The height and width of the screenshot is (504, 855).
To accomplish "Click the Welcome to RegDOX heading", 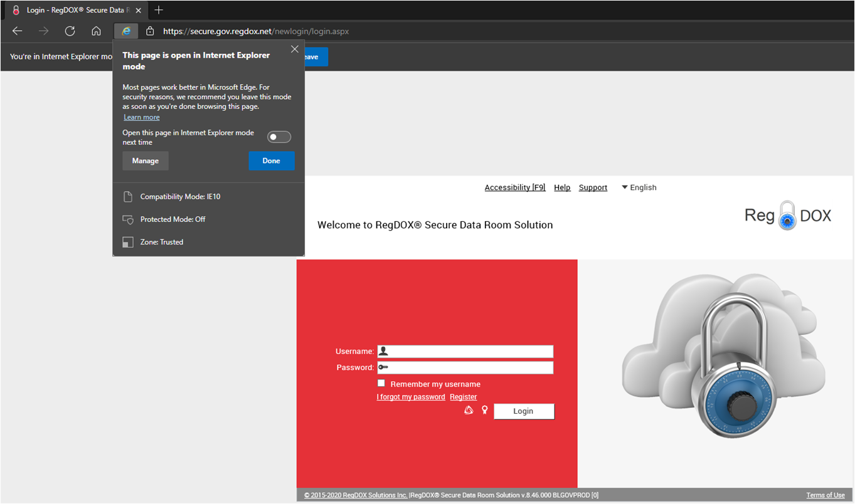I will pos(435,225).
